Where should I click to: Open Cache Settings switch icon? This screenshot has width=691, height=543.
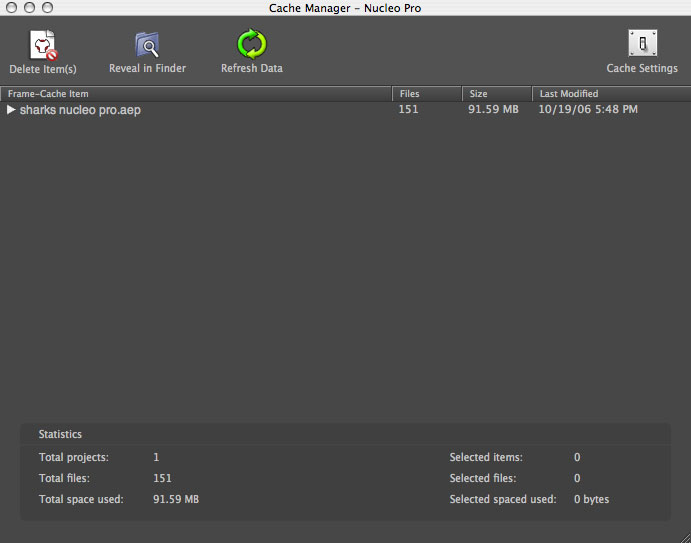tap(643, 43)
